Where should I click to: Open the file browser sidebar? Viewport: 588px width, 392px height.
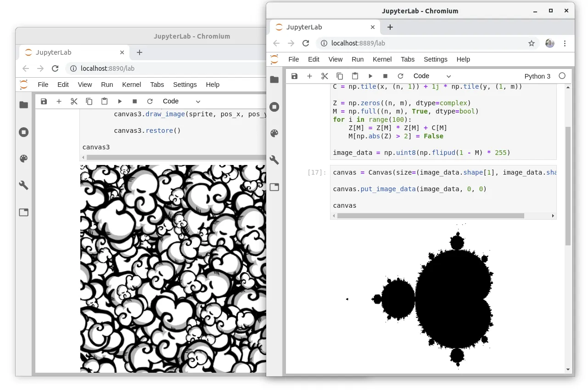(274, 79)
